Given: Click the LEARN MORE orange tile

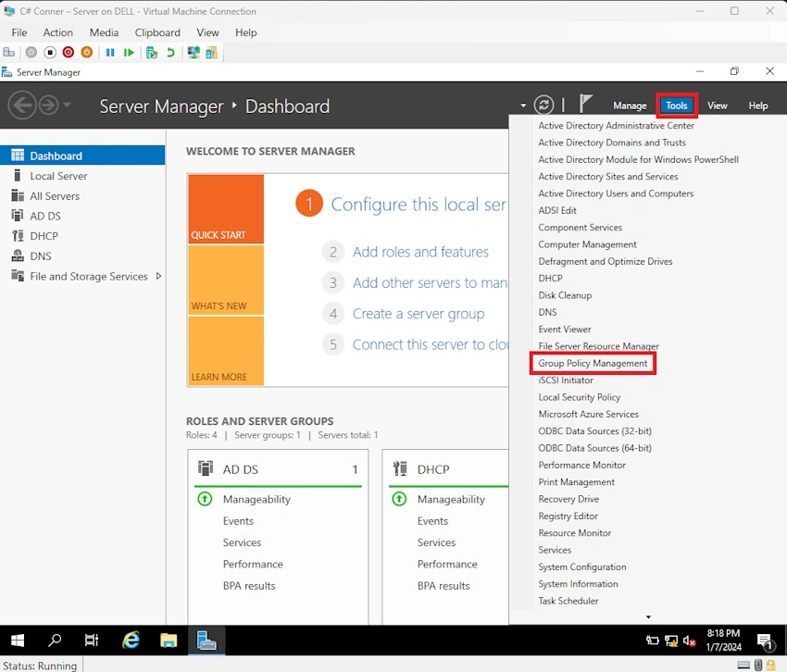Looking at the screenshot, I should (x=226, y=352).
